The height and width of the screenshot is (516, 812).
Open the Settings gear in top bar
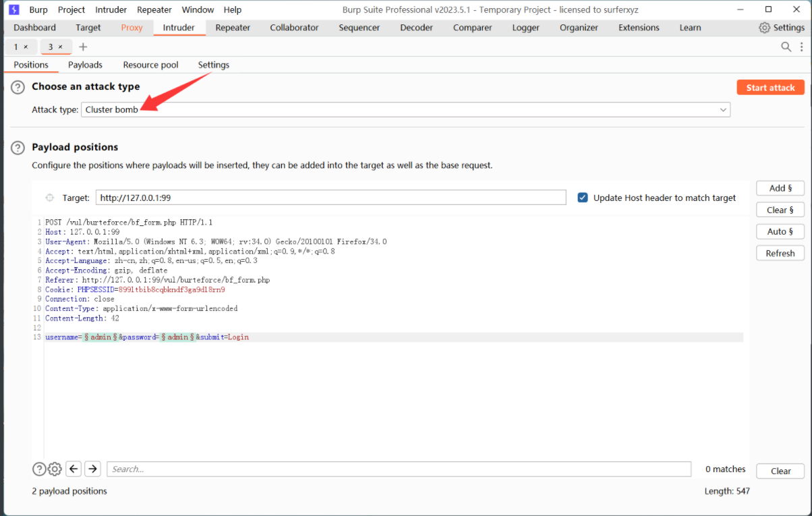click(782, 28)
